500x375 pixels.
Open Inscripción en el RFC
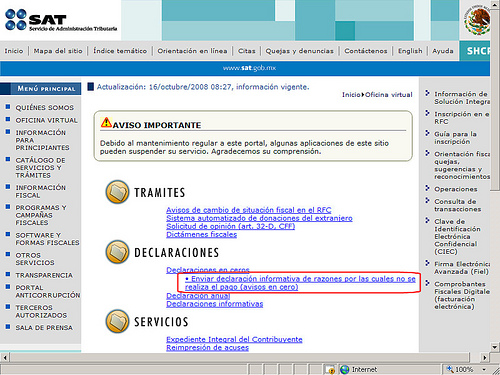(x=462, y=118)
